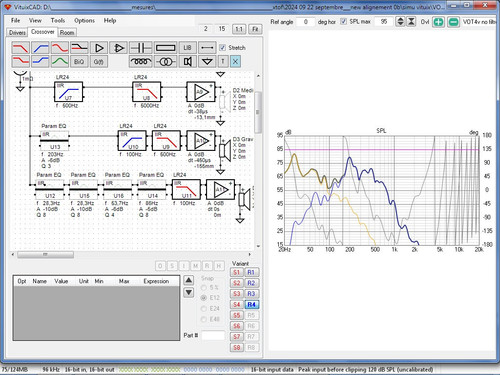500x375 pixels.
Task: Add a buffer amplifier component
Action: (x=99, y=48)
